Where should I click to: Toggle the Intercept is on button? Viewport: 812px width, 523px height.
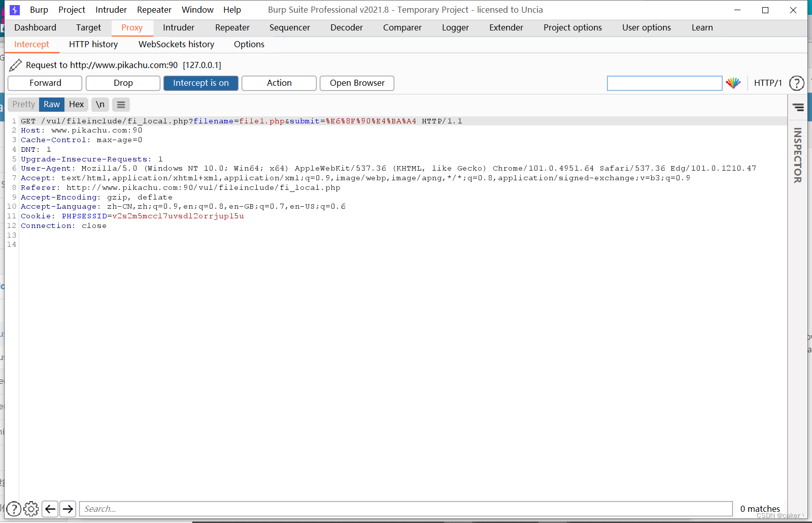(201, 83)
